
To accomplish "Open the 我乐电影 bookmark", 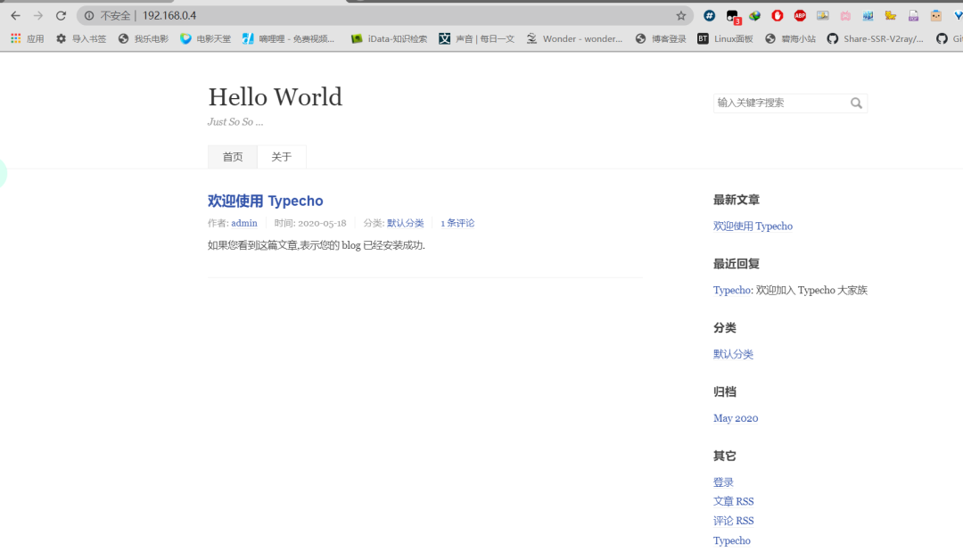I will (x=143, y=38).
